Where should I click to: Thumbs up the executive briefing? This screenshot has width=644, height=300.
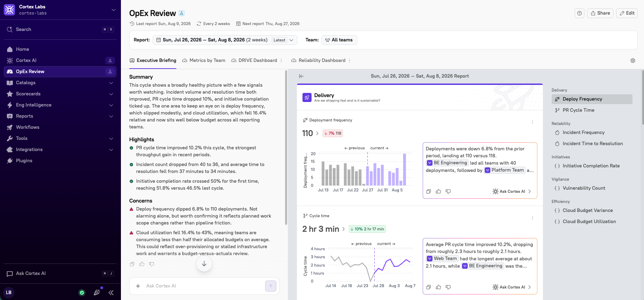click(x=142, y=264)
